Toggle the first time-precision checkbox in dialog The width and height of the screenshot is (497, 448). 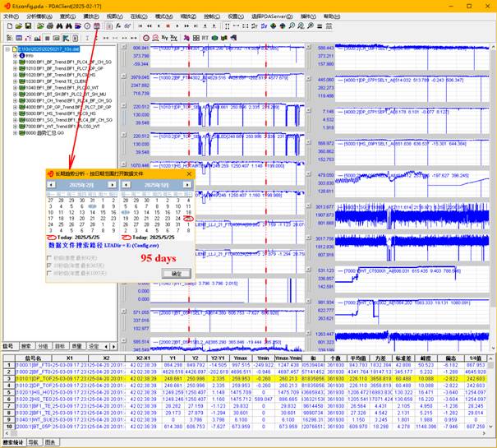click(49, 257)
